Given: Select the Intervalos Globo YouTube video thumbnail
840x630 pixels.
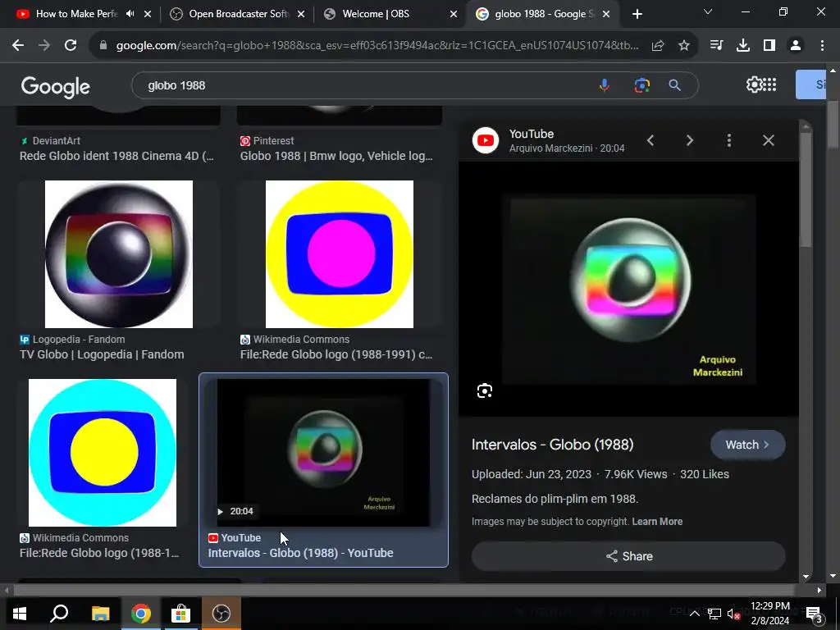Looking at the screenshot, I should click(x=323, y=453).
